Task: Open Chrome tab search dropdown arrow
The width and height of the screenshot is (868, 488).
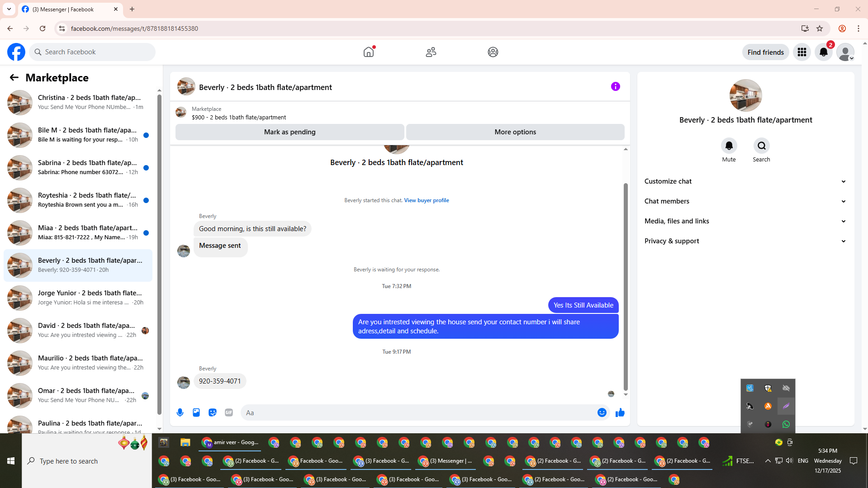Action: coord(9,9)
